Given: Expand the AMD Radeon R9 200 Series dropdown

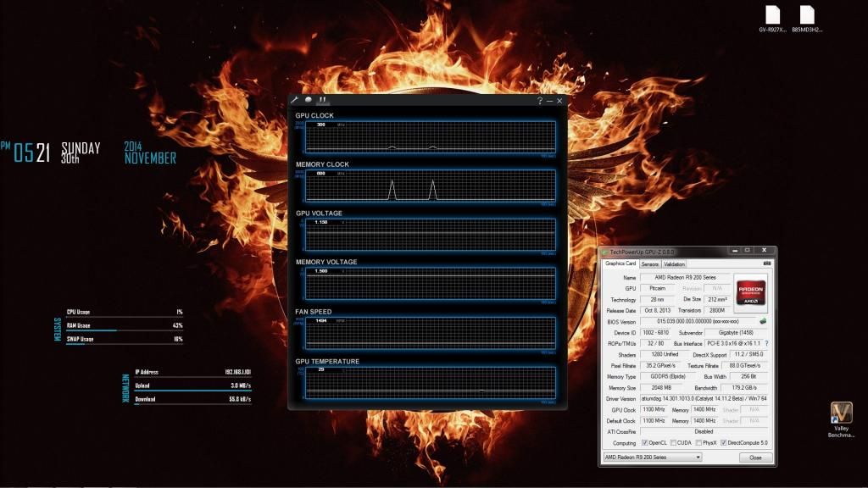Looking at the screenshot, I should tap(698, 457).
